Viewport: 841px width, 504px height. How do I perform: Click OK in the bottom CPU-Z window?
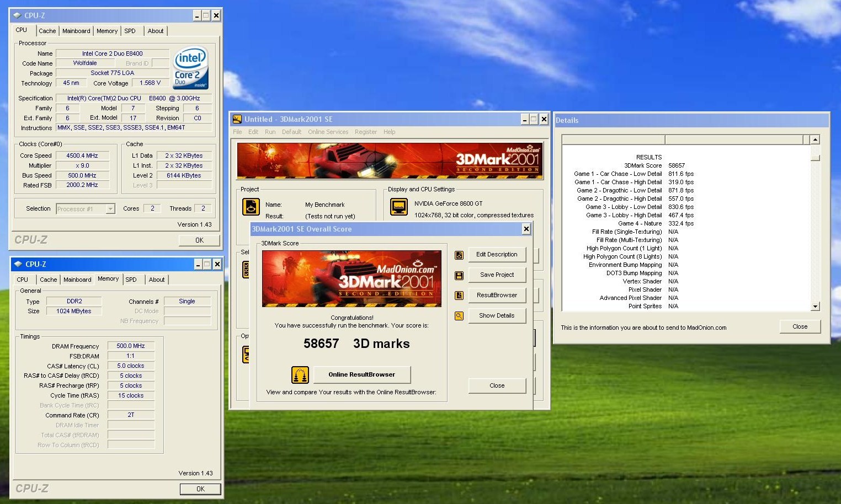pyautogui.click(x=200, y=489)
